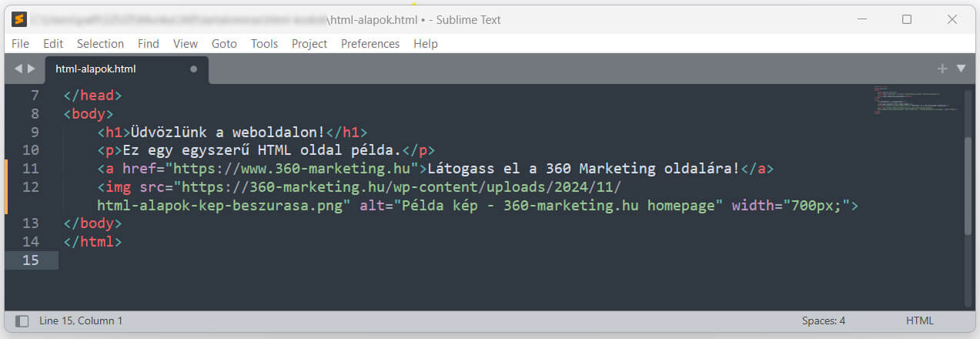Toggle the side bar from status bar icon
The image size is (980, 339).
[x=22, y=321]
